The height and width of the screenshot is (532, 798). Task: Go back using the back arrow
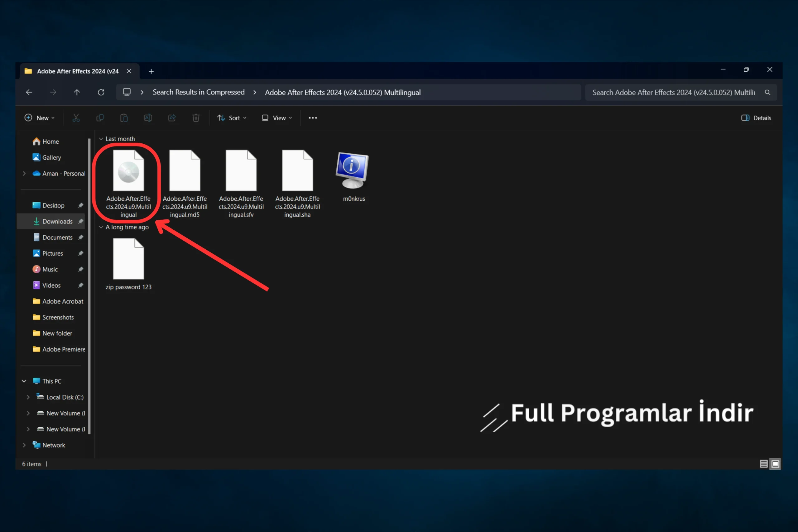tap(29, 92)
